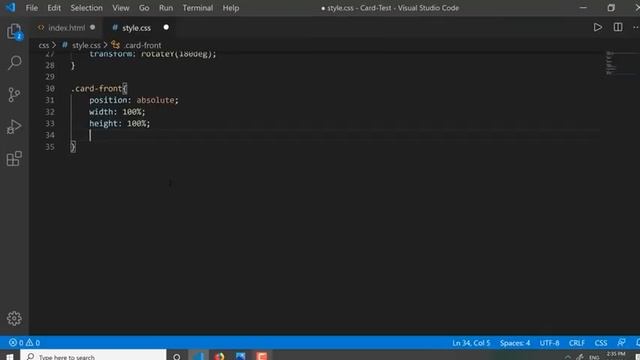Restore down the VS Code window

click(611, 8)
